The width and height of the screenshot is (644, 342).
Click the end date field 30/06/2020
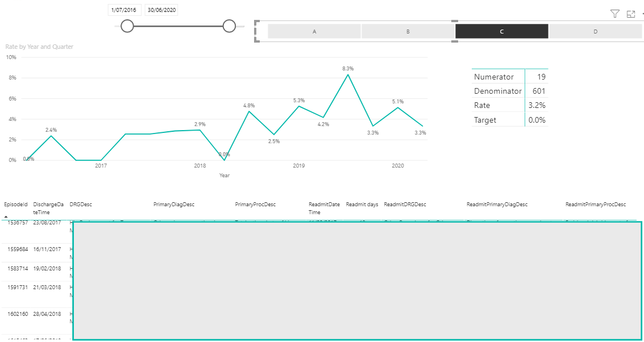point(161,10)
